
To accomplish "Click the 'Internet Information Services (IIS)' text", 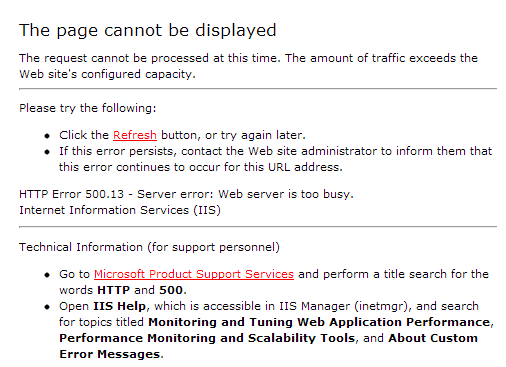I will point(120,210).
